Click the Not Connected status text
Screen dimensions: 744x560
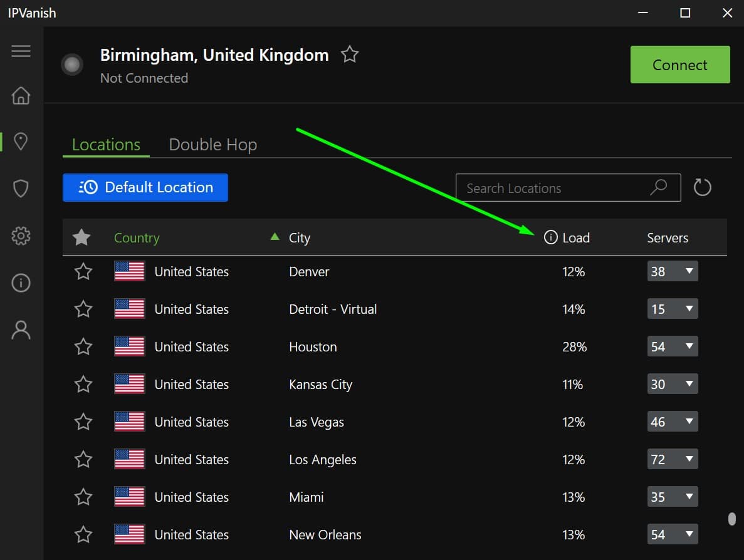(x=144, y=78)
